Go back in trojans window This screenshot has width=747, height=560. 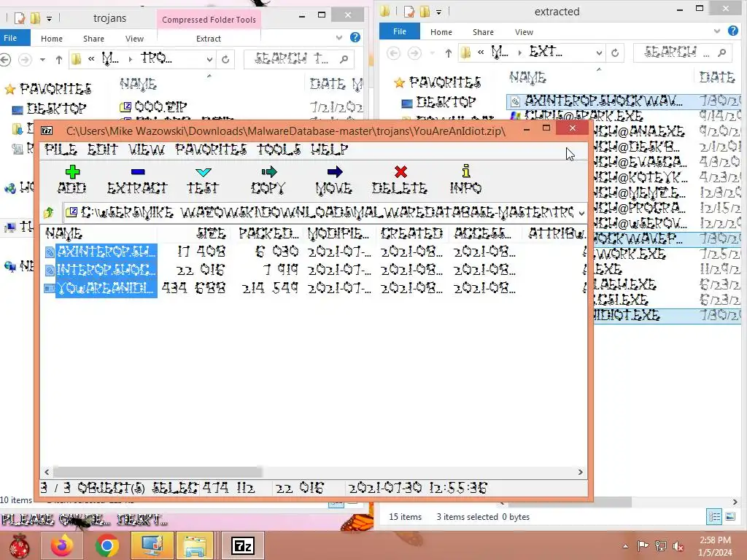coord(5,60)
